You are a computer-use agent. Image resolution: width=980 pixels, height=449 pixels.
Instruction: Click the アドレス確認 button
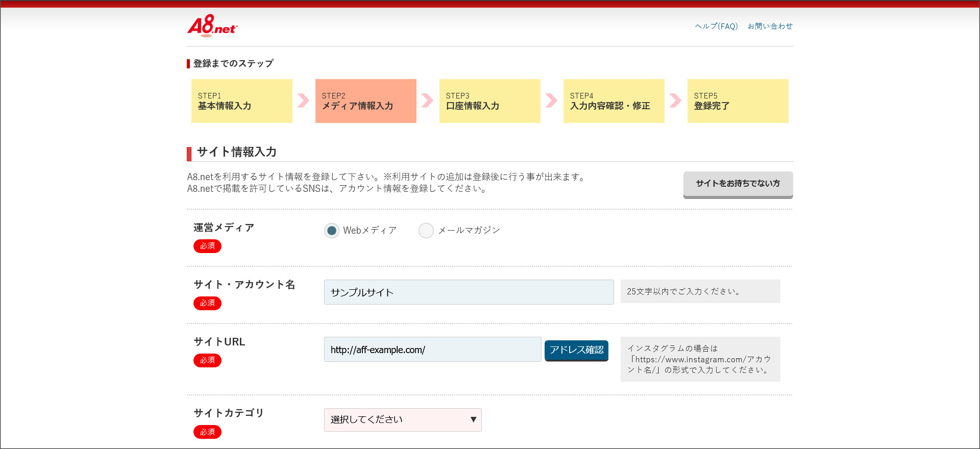576,351
